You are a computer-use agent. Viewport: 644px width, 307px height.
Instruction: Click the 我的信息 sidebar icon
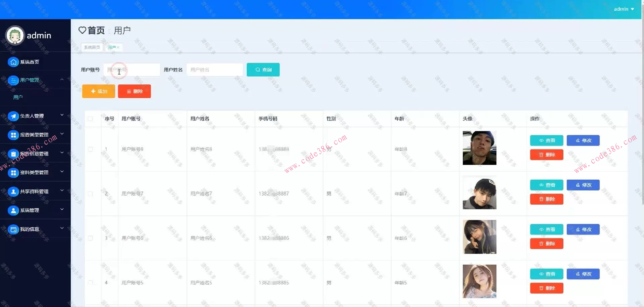click(13, 229)
